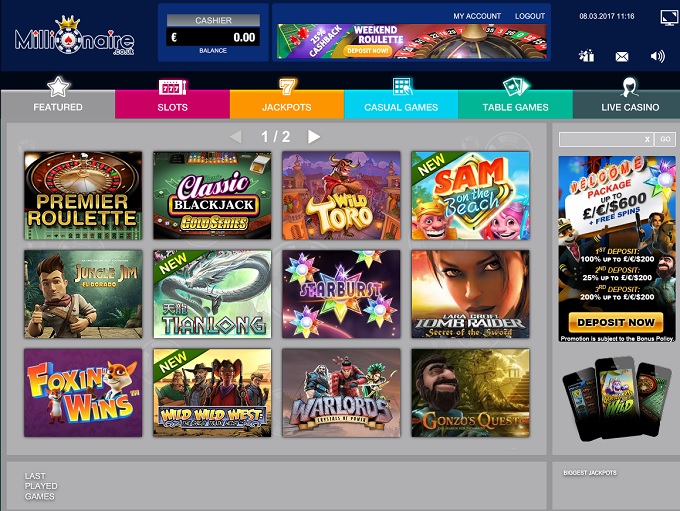This screenshot has width=680, height=511.
Task: Click the gift promotions icon
Action: (x=586, y=56)
